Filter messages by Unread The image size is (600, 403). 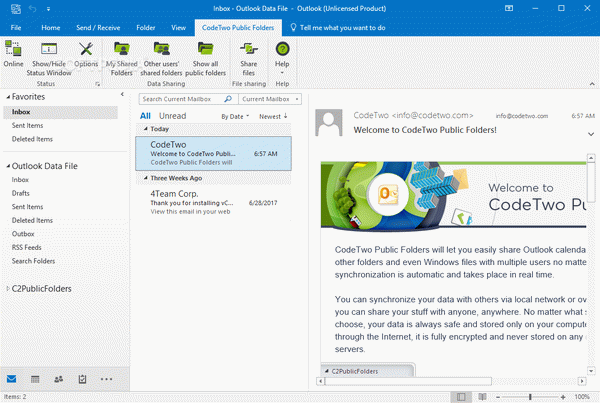pyautogui.click(x=173, y=116)
